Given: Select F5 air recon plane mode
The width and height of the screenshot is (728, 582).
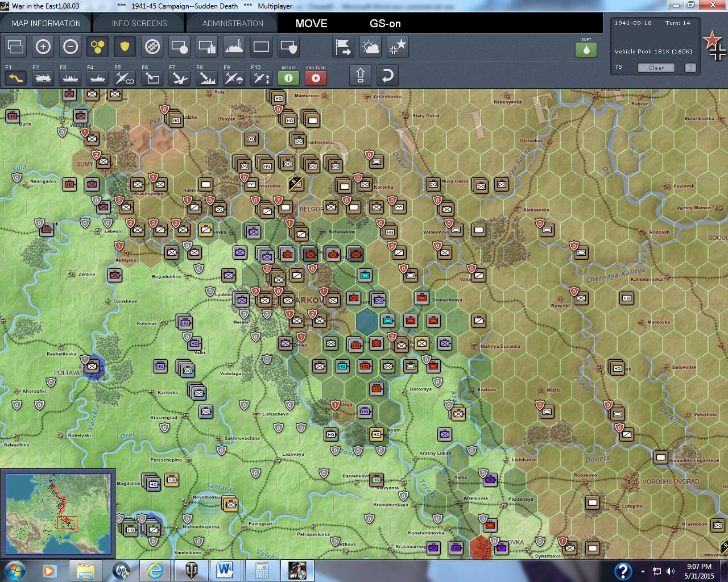Looking at the screenshot, I should pos(125,77).
